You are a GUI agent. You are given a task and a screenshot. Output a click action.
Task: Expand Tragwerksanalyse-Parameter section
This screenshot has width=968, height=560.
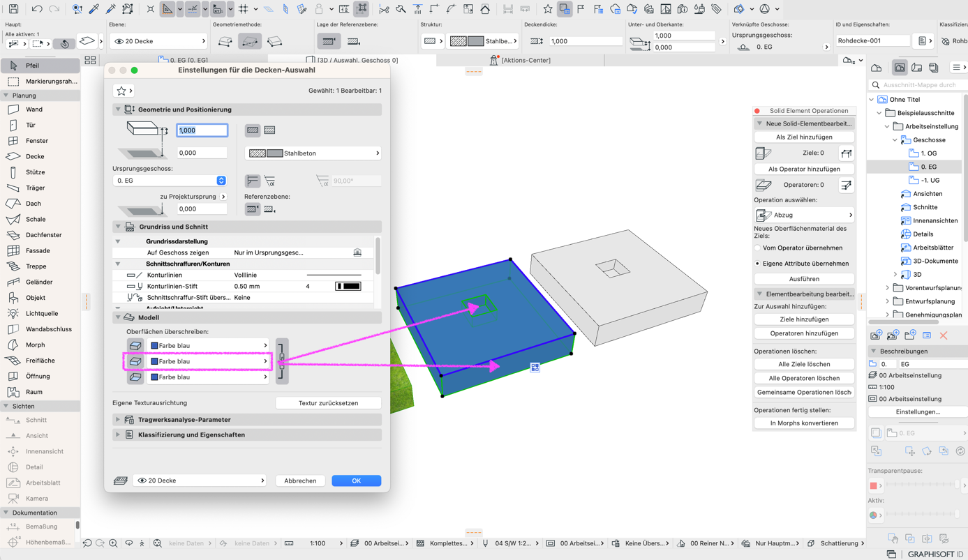(x=118, y=420)
